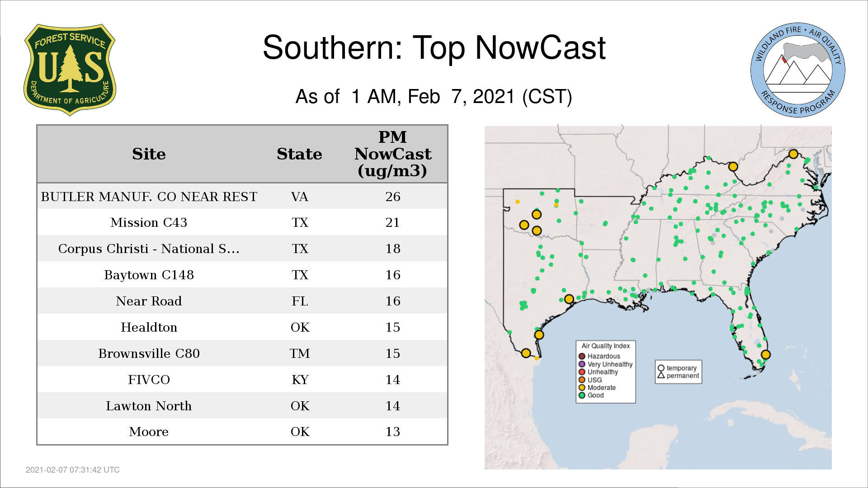This screenshot has height=488, width=868.
Task: Click the permanent triangle symbol in legend
Action: tap(661, 375)
